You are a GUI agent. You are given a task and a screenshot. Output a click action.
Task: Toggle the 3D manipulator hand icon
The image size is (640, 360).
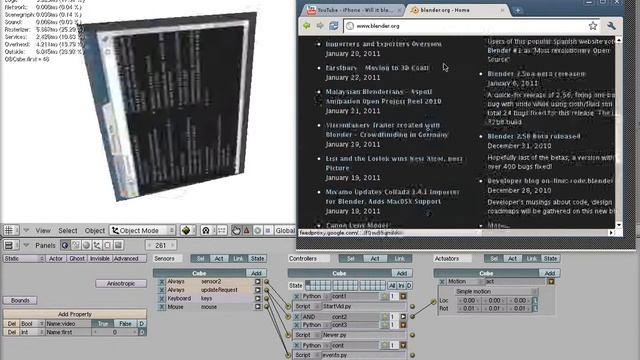pyautogui.click(x=236, y=230)
